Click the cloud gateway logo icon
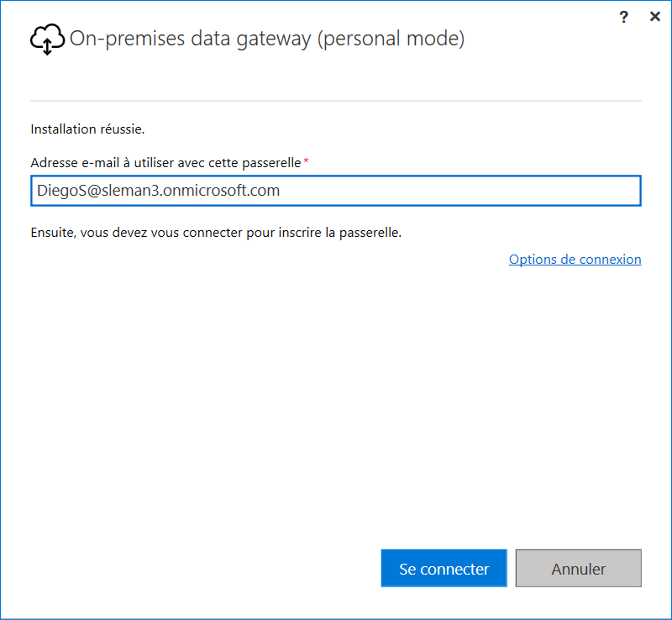This screenshot has width=672, height=620. click(x=47, y=39)
